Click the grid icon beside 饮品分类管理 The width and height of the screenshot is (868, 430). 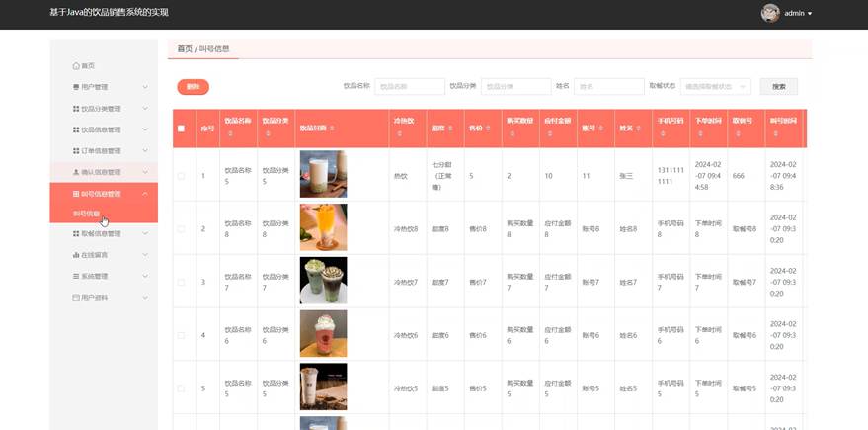click(x=76, y=109)
